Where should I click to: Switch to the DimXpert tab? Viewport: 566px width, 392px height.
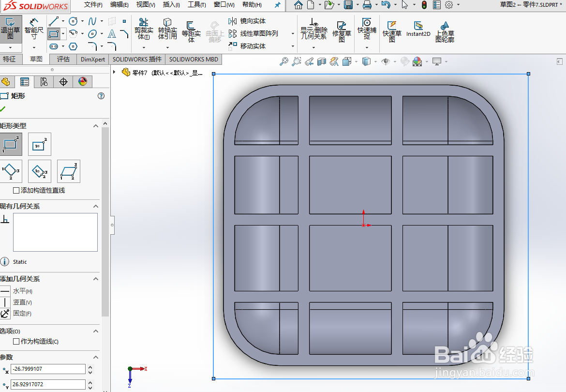click(x=92, y=59)
